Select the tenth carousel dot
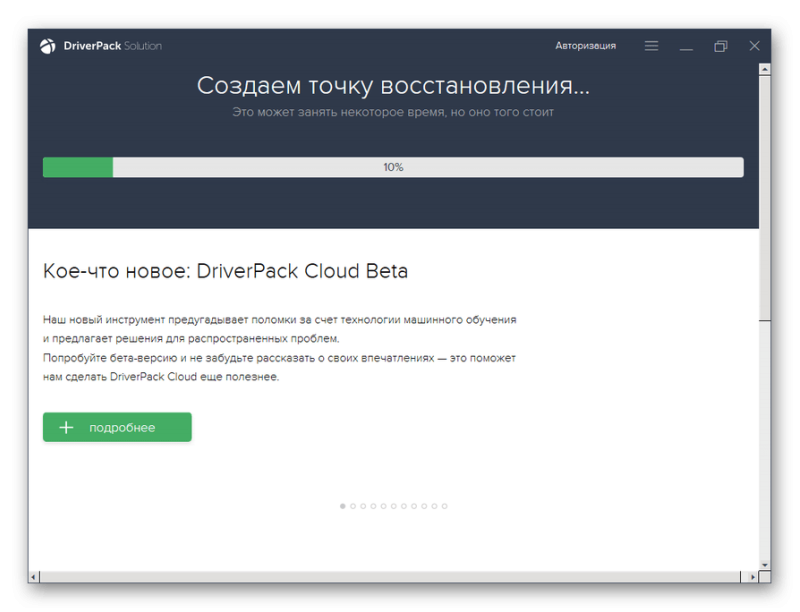Screen dimensions: 800x612 (x=435, y=506)
